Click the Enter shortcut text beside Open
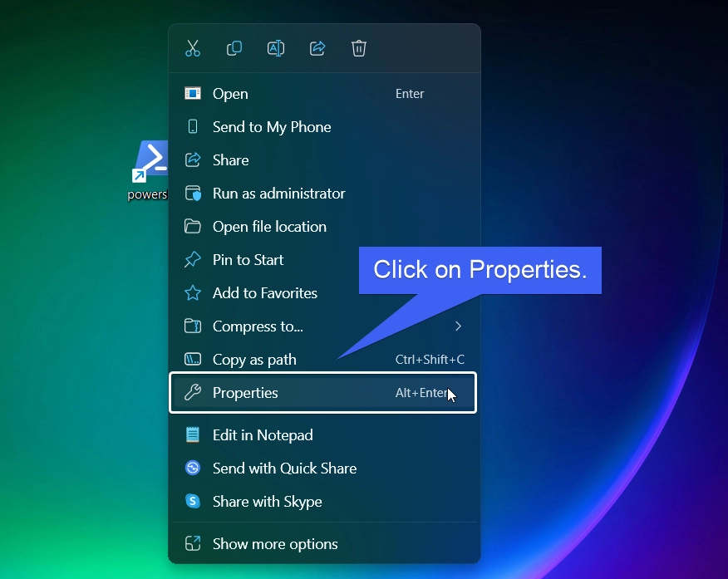 410,94
